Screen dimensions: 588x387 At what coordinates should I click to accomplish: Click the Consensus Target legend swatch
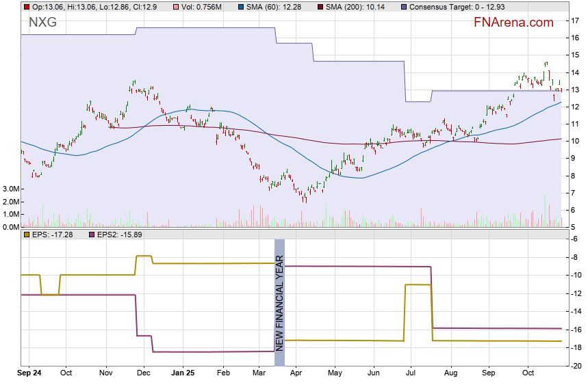click(x=405, y=6)
